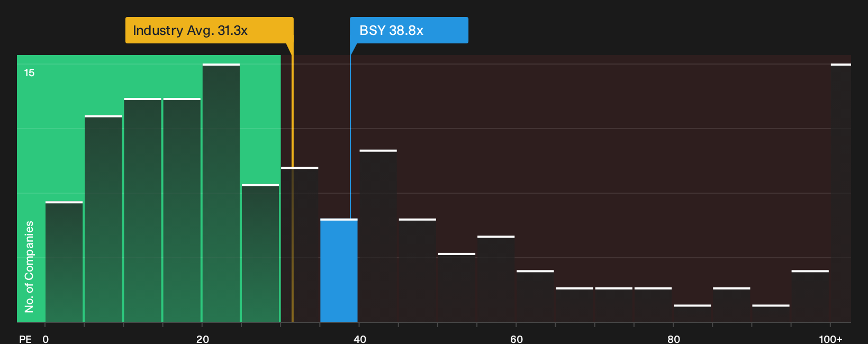Click the x-axis label 20

pyautogui.click(x=203, y=339)
